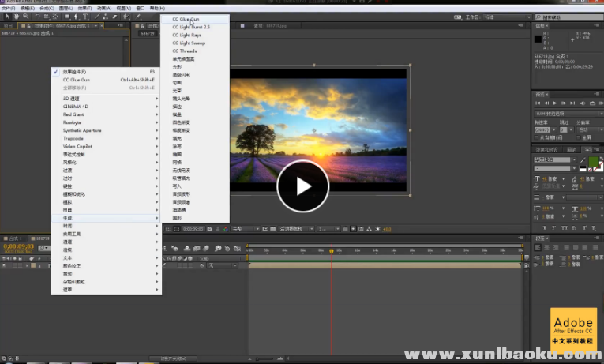Choose CC Light Sweep from submenu
604x364 pixels.
pyautogui.click(x=189, y=43)
